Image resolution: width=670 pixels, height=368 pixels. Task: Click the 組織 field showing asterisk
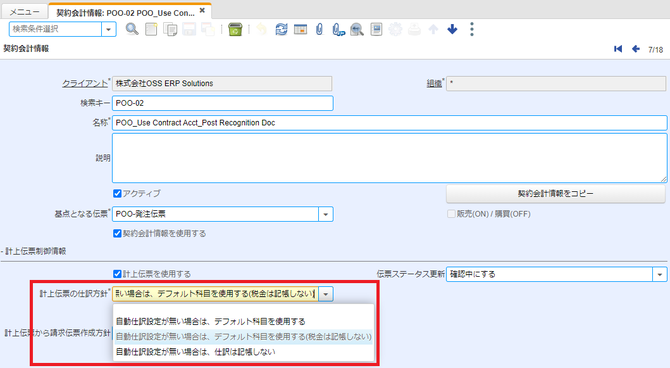[x=556, y=84]
